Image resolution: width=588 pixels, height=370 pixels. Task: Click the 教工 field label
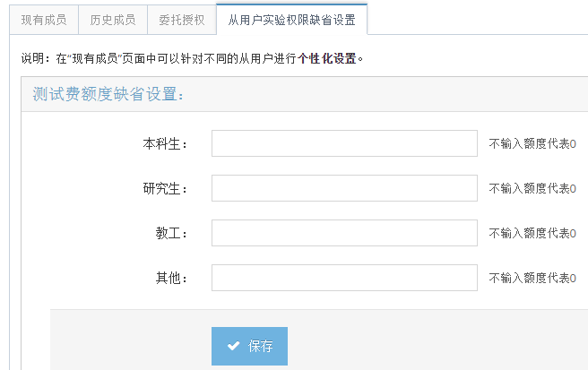[x=170, y=233]
